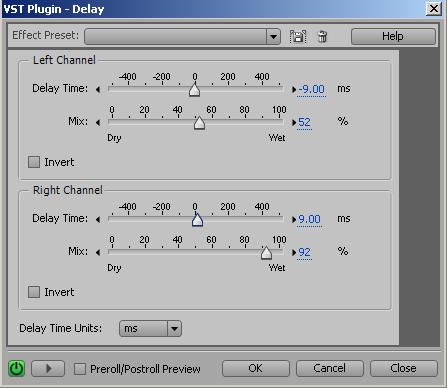
Task: Click Right Channel Delay Time slider thumb
Action: 197,220
